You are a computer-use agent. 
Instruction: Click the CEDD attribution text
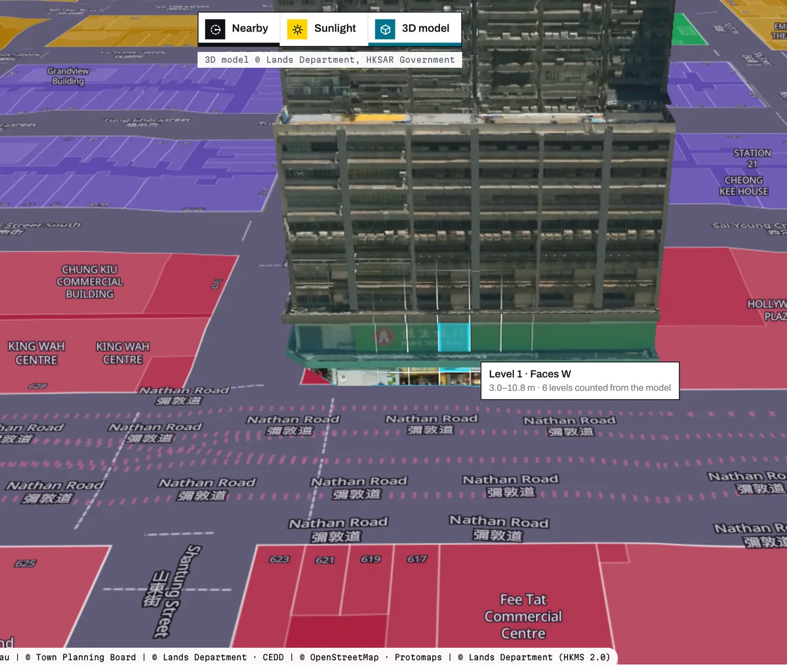pyautogui.click(x=273, y=657)
